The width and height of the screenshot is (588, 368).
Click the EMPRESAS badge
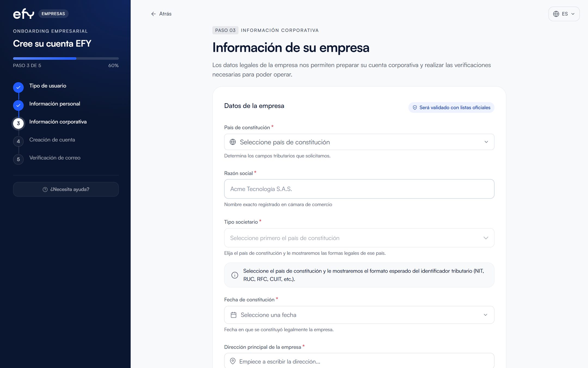[x=53, y=14]
